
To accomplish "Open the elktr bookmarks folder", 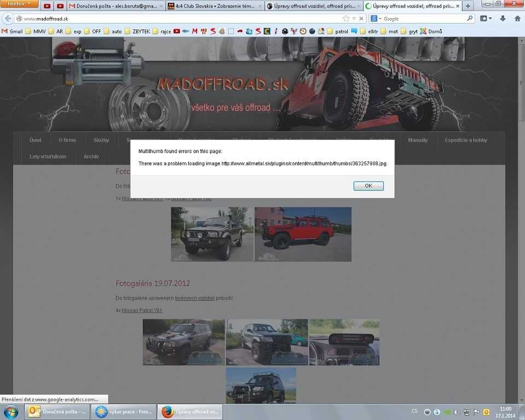I will coord(369,32).
